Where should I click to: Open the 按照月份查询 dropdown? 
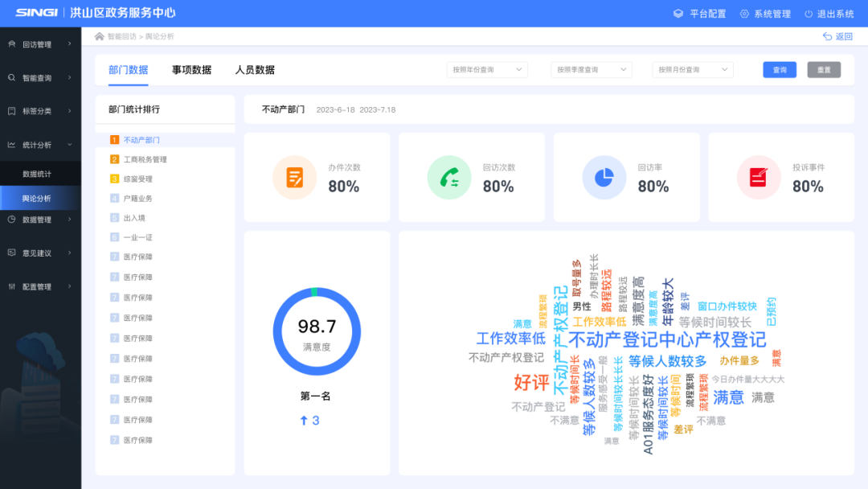coord(693,70)
